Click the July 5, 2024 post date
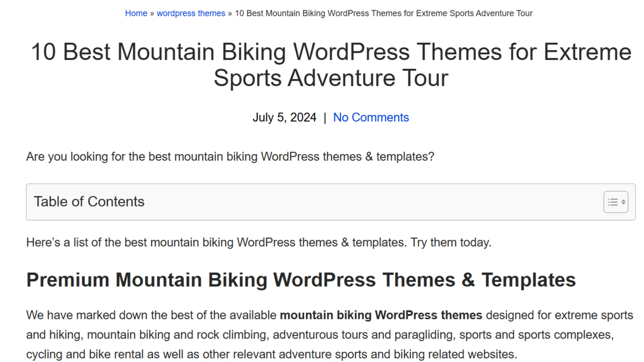Screen dimensions: 644x362 pyautogui.click(x=284, y=117)
